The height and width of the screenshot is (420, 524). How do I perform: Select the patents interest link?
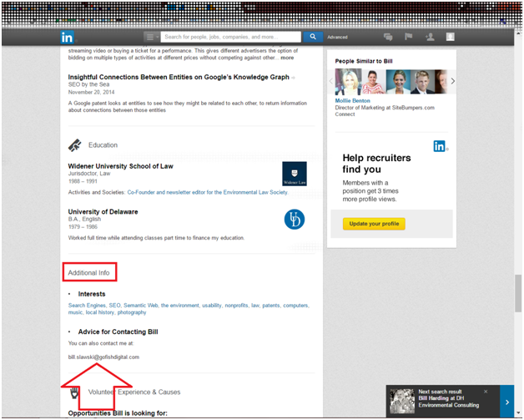click(x=271, y=306)
